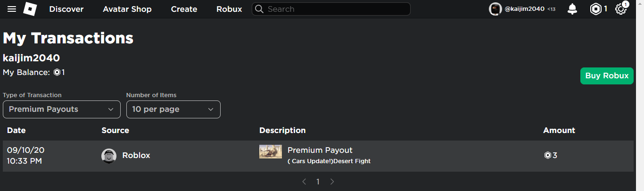Focus the Search input field
The width and height of the screenshot is (644, 191).
click(335, 9)
